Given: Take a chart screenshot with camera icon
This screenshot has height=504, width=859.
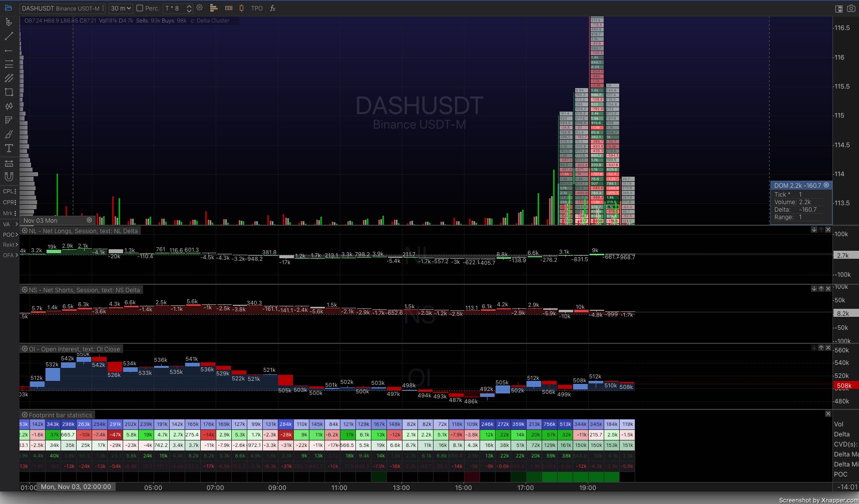Looking at the screenshot, I should coord(851,9).
